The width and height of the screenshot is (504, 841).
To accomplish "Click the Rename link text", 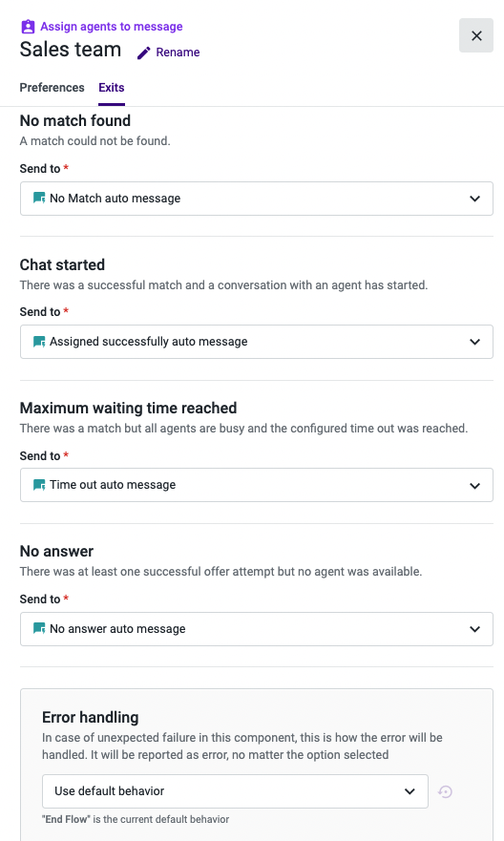I will pos(178,53).
